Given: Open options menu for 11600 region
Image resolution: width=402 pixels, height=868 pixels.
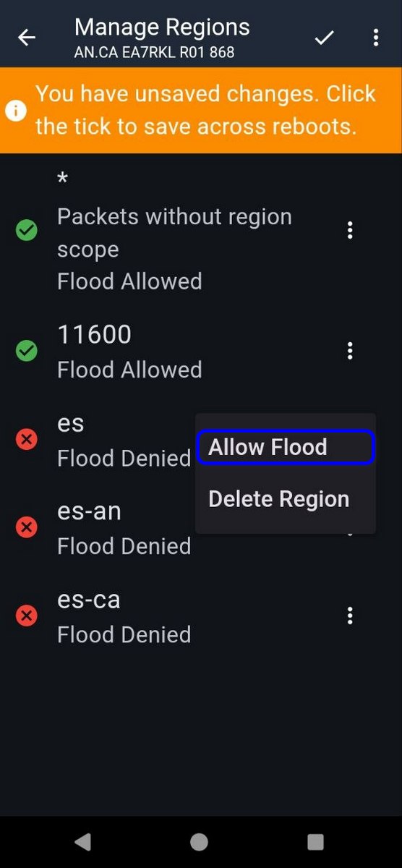Looking at the screenshot, I should [350, 352].
